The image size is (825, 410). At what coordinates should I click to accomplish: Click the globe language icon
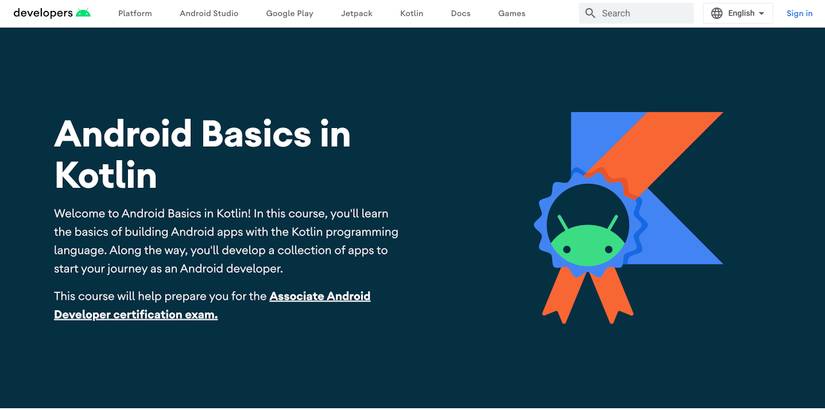click(717, 13)
